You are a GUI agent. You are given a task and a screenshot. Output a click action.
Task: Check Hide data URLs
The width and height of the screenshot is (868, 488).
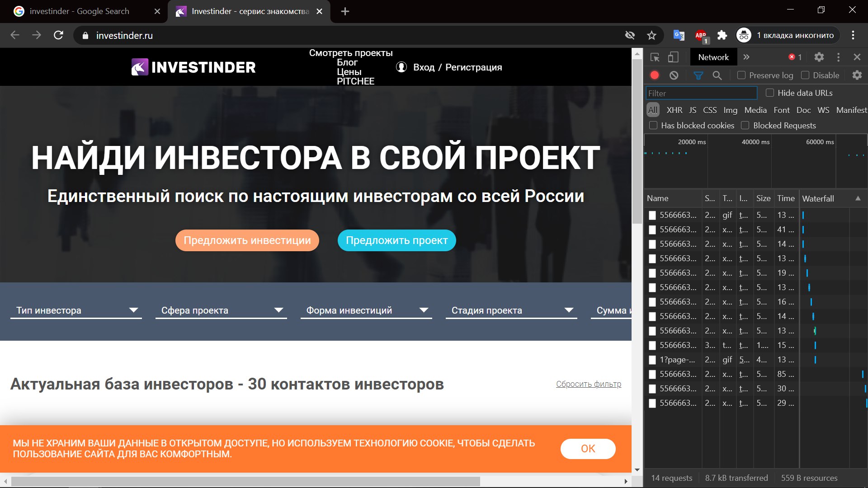point(770,93)
